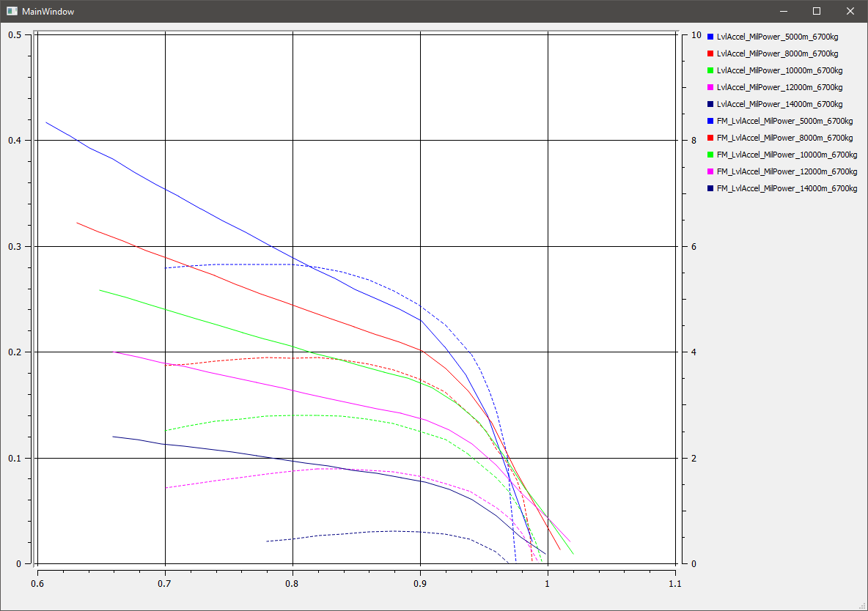Screen dimensions: 868x611
Task: Maximize the MainWindow window
Action: pos(817,12)
